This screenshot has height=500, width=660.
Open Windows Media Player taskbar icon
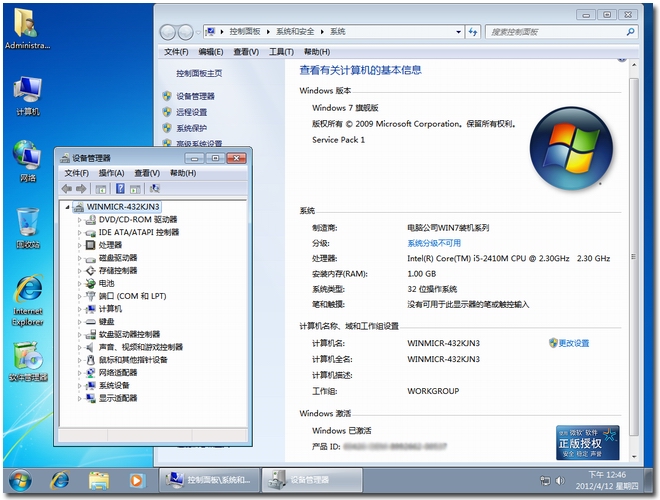[x=136, y=480]
